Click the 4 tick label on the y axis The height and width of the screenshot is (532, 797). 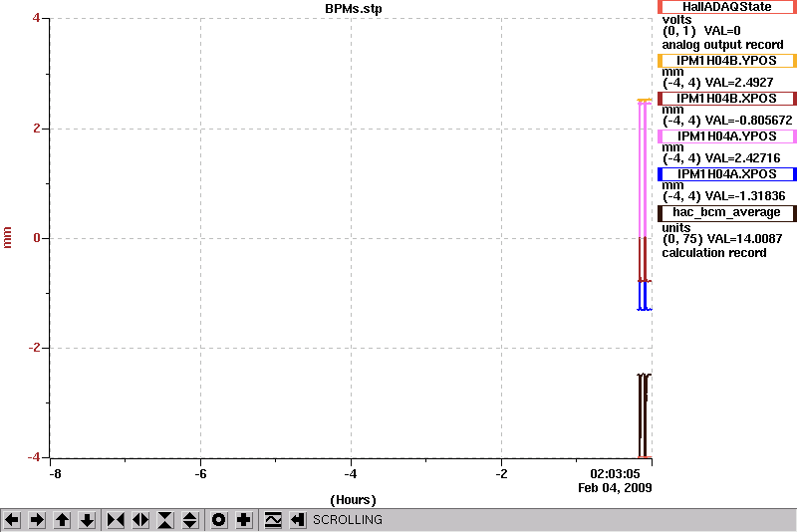36,18
